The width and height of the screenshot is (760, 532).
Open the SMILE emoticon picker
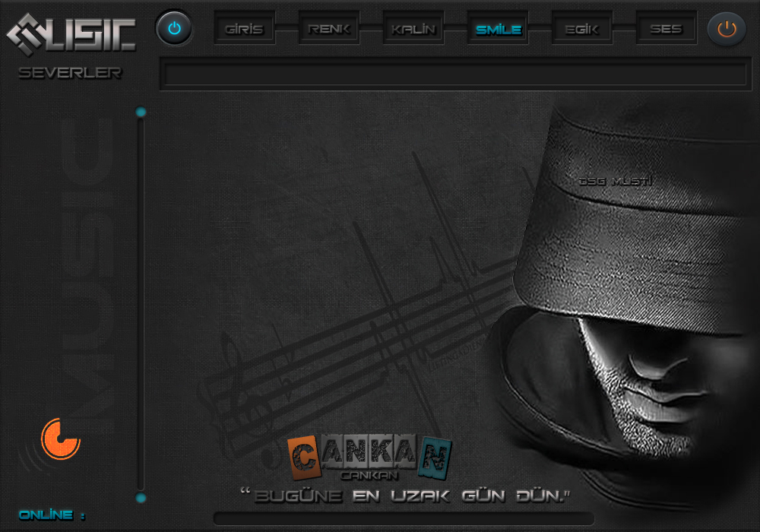click(x=498, y=30)
